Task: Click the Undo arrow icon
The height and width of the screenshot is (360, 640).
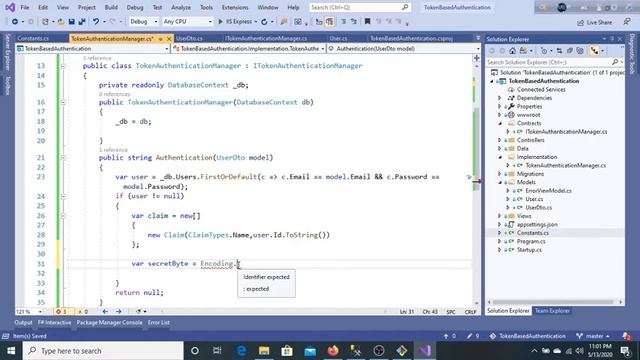Action: tap(96, 22)
